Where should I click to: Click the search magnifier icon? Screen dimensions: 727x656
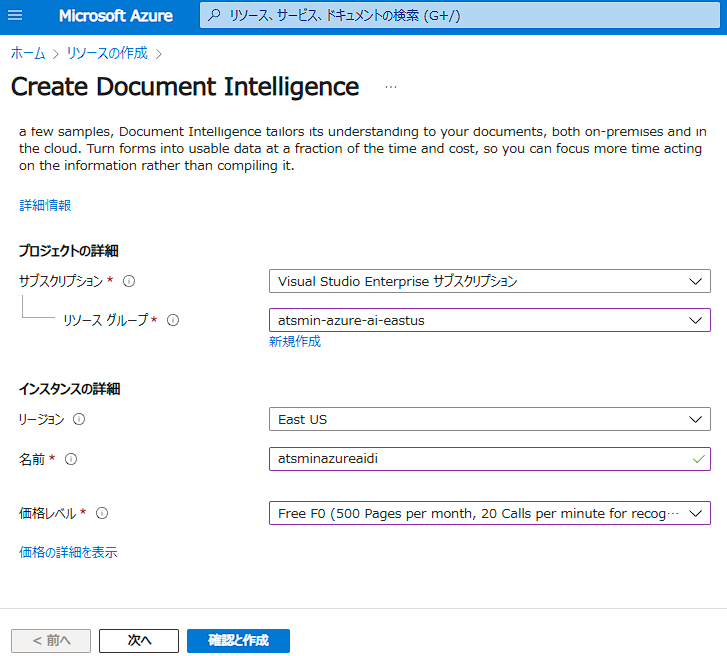pos(214,15)
